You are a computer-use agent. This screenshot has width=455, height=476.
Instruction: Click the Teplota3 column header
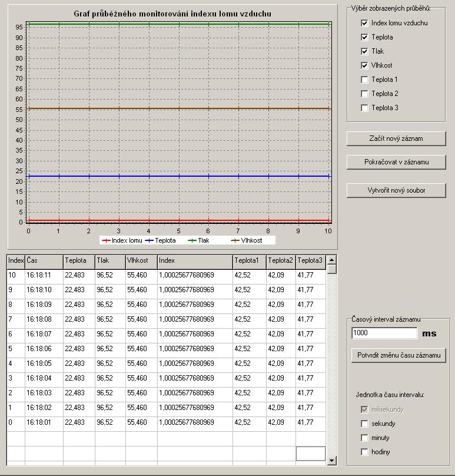tap(311, 262)
